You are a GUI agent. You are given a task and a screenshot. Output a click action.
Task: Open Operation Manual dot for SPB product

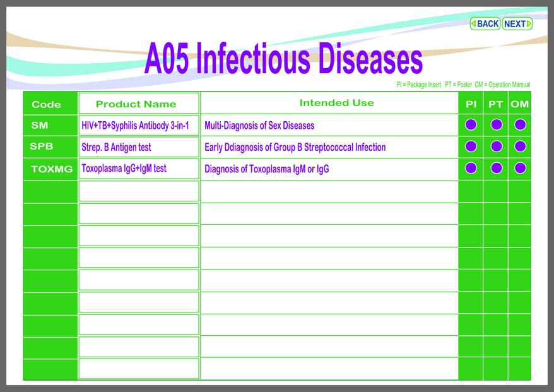(520, 146)
